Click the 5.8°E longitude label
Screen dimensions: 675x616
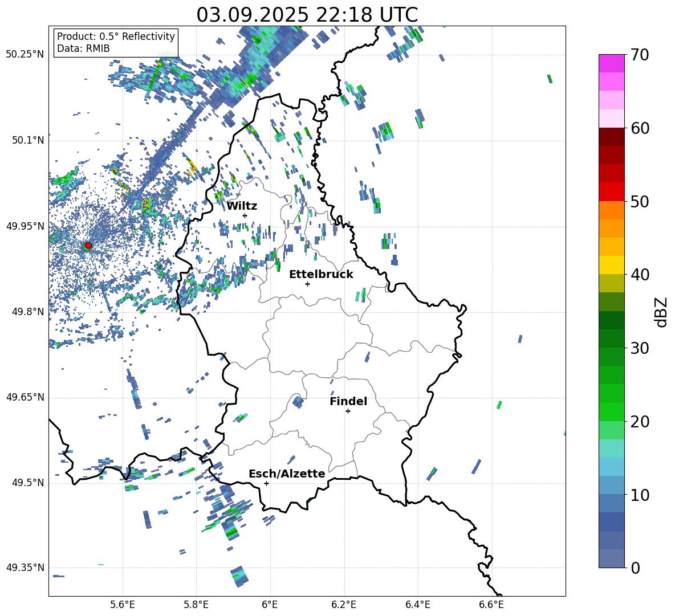coord(196,605)
